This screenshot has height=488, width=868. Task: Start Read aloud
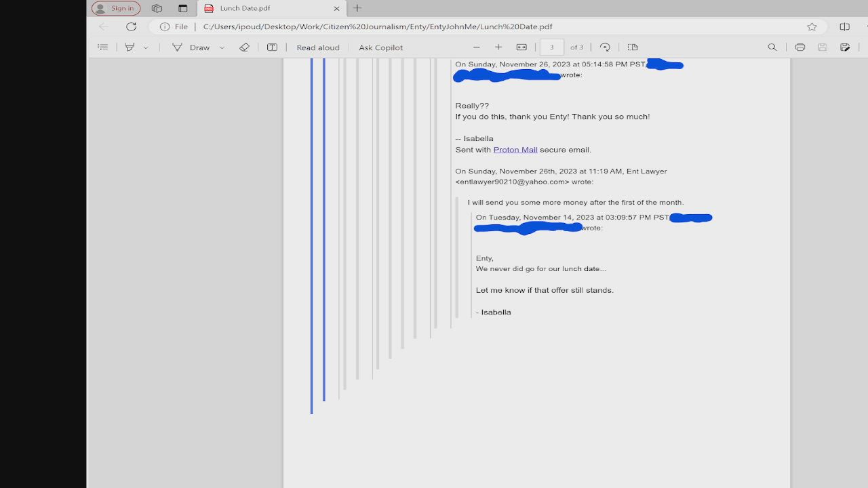click(x=317, y=47)
